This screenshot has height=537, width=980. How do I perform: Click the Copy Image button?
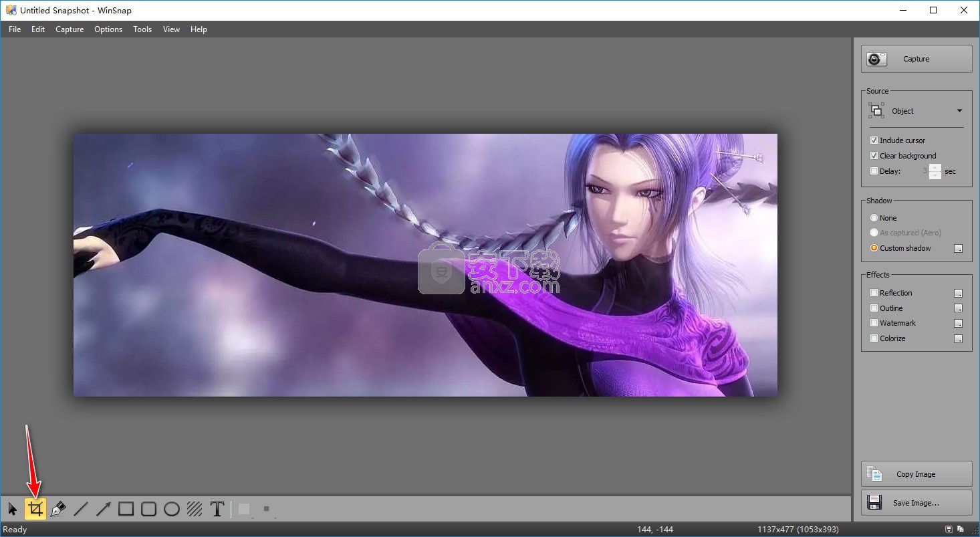point(916,474)
